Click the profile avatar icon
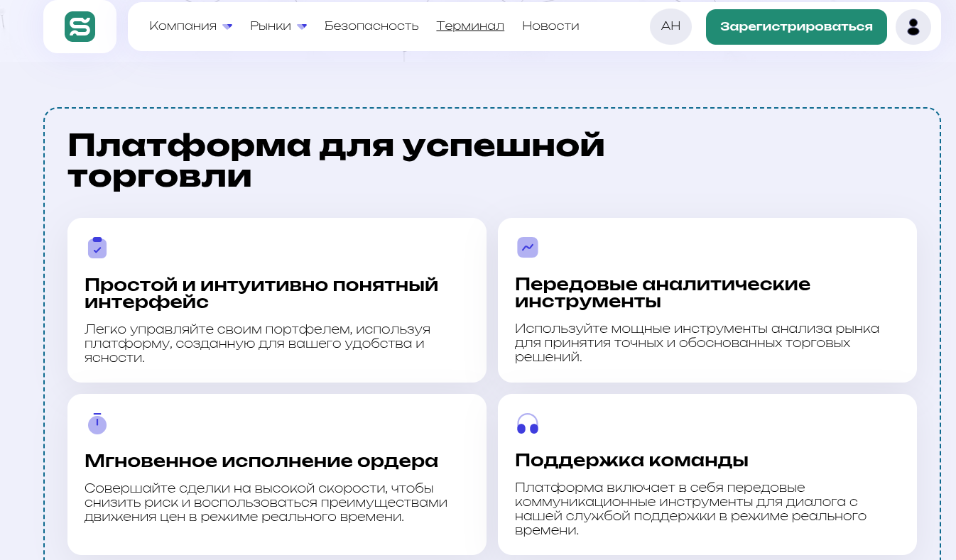 913,27
